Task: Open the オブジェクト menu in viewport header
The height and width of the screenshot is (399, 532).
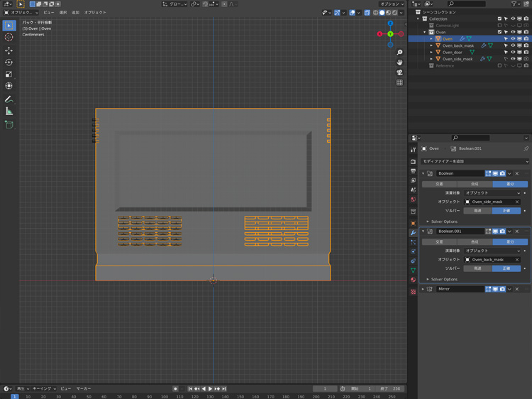Action: click(x=95, y=13)
